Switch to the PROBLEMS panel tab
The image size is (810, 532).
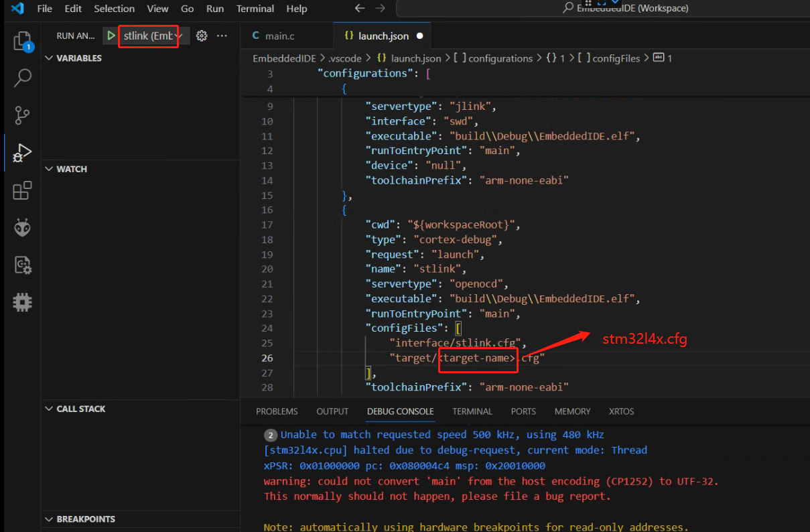pos(277,411)
